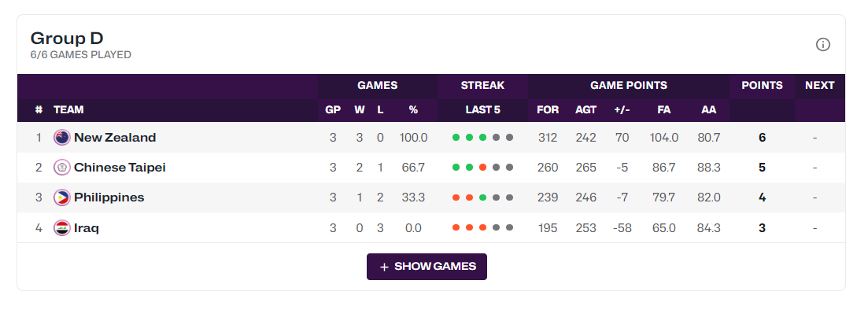This screenshot has height=310, width=868.
Task: Click New Zealand's first green streak dot
Action: [x=456, y=137]
